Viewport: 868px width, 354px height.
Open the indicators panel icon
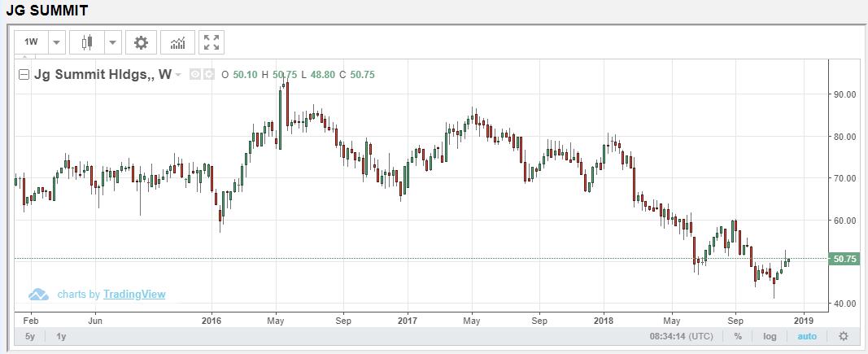177,42
